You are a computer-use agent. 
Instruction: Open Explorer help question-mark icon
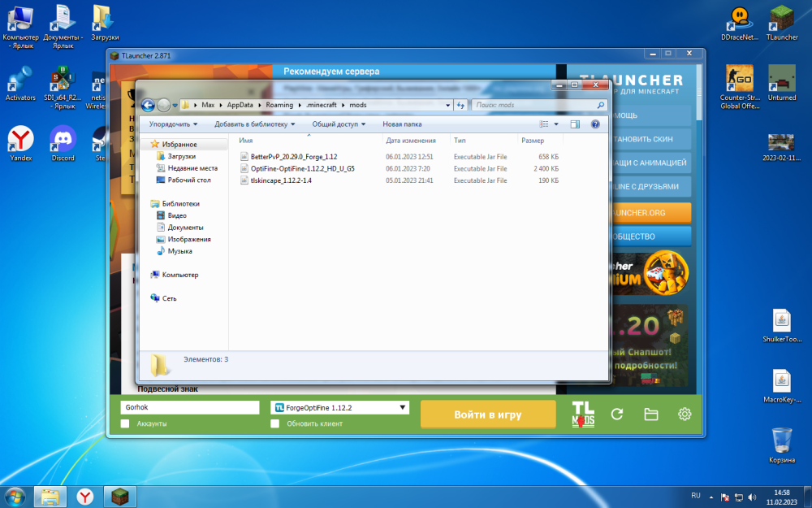coord(595,124)
